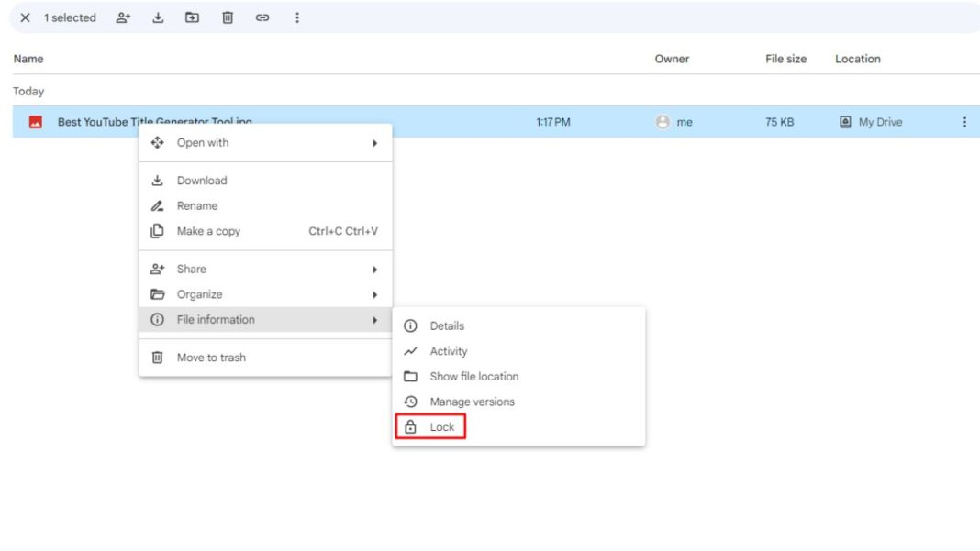Open the move-to-folder toolbar icon
Image resolution: width=980 pixels, height=551 pixels.
pos(193,17)
